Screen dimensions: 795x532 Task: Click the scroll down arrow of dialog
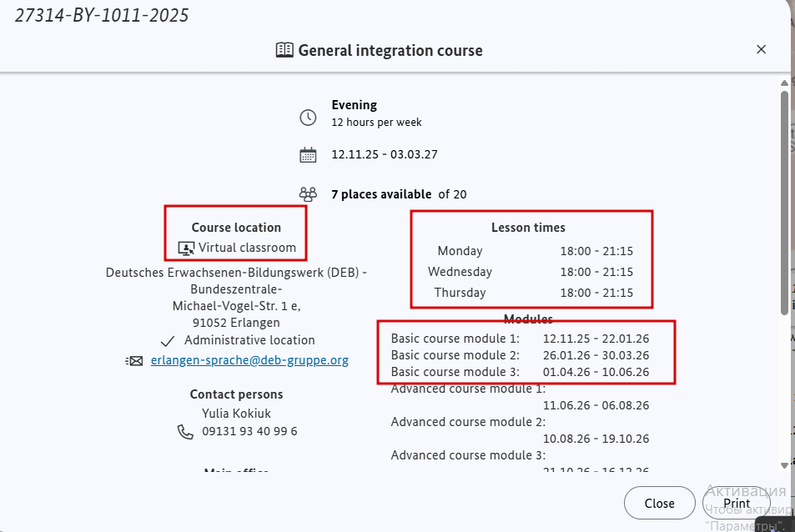click(x=784, y=464)
